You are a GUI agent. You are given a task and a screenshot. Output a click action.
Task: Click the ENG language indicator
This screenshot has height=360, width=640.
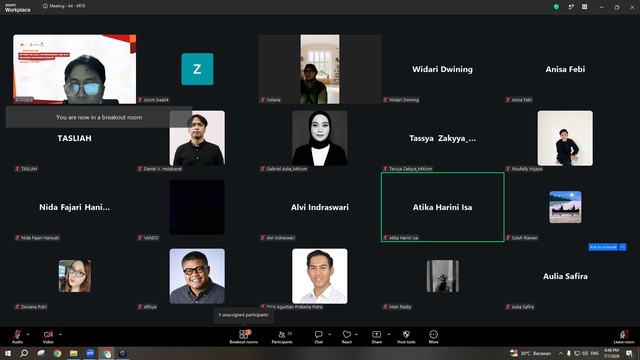pos(595,353)
